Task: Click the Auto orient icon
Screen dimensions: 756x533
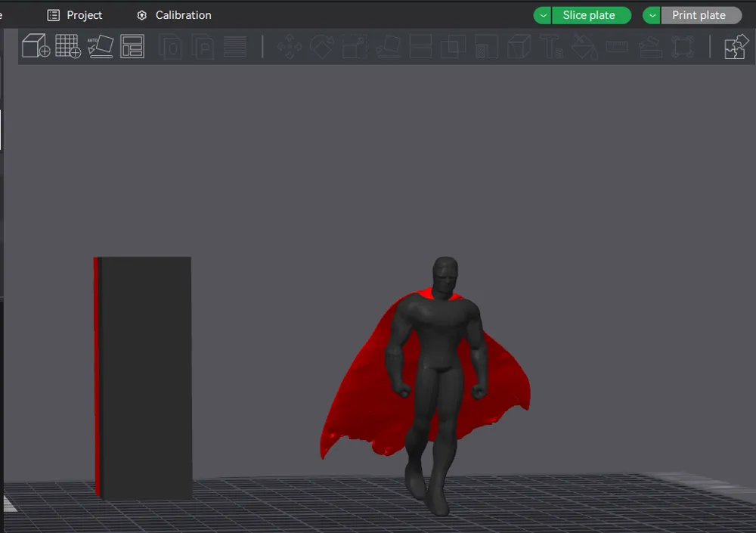Action: click(x=101, y=46)
